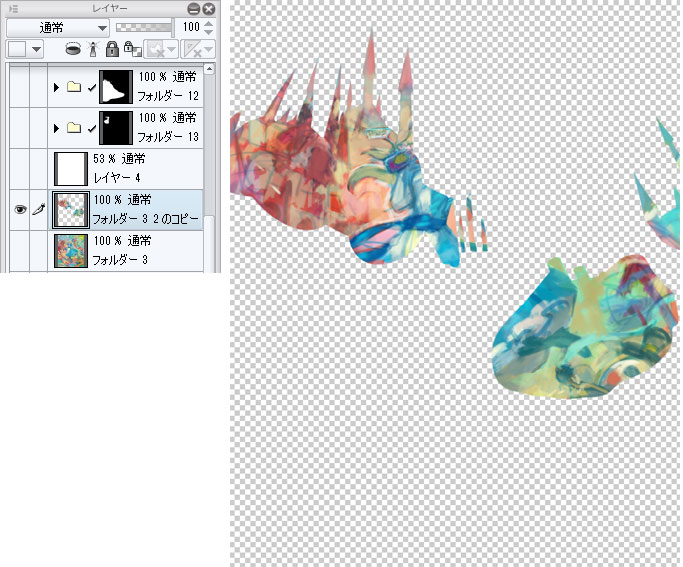
Task: Select the フォルダー 13 layer name
Action: [x=168, y=137]
